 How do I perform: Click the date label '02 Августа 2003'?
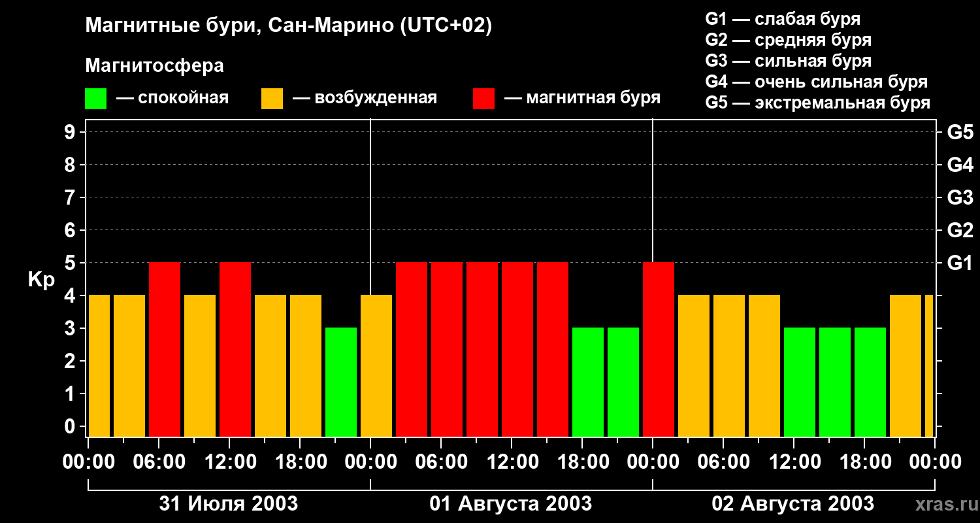tap(792, 504)
